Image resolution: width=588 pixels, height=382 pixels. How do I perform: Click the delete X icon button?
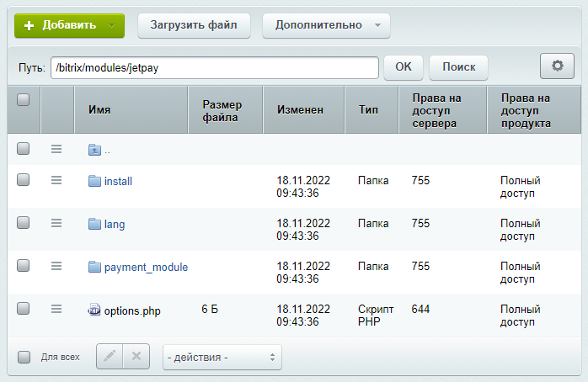[x=136, y=357]
